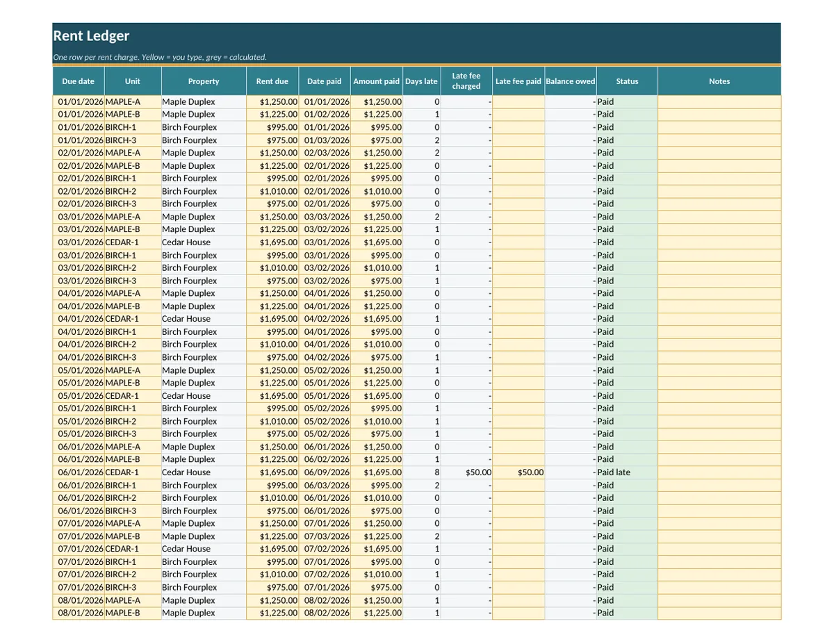
Task: Click the Notes cell in the 'Paid late' row
Action: 719,472
